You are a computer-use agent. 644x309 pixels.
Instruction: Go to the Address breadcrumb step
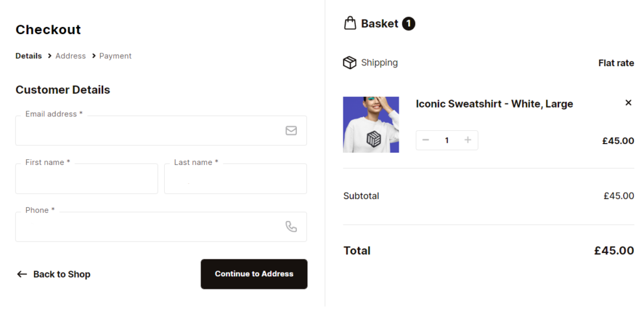pyautogui.click(x=70, y=56)
